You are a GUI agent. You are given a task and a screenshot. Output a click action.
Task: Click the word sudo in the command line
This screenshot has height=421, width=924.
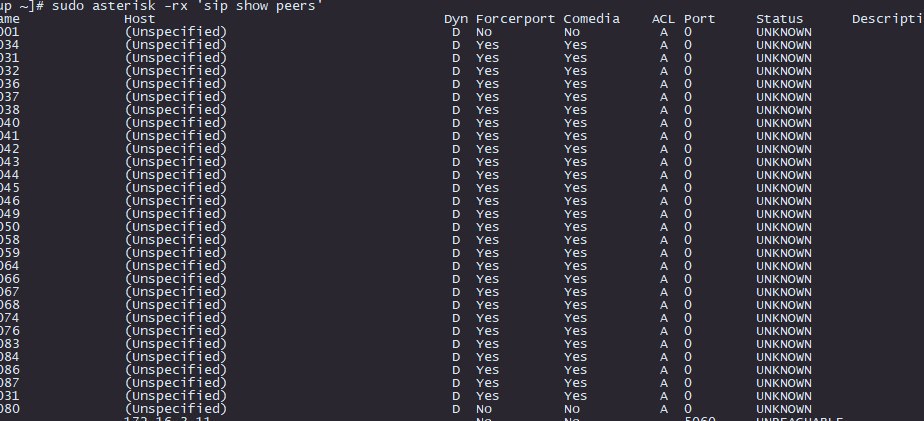68,6
